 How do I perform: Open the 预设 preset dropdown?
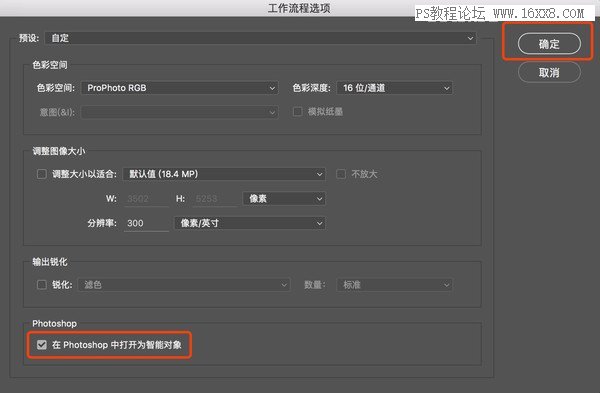pyautogui.click(x=261, y=38)
